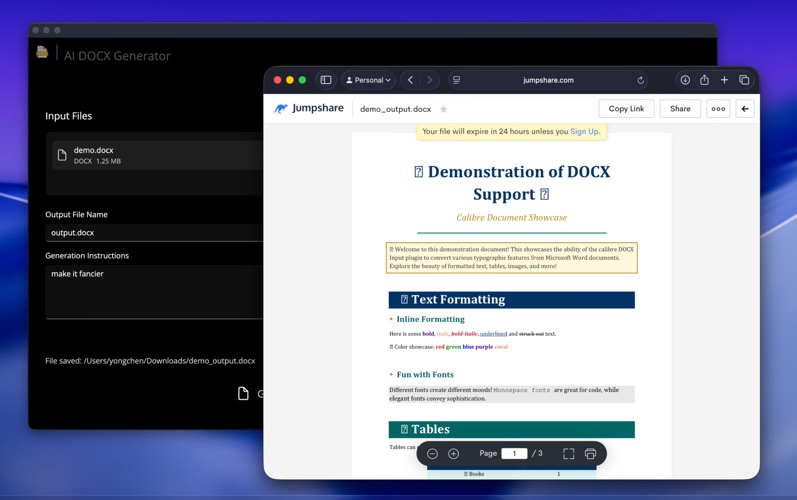The width and height of the screenshot is (797, 500).
Task: Click the demo.docx file icon
Action: click(x=62, y=155)
